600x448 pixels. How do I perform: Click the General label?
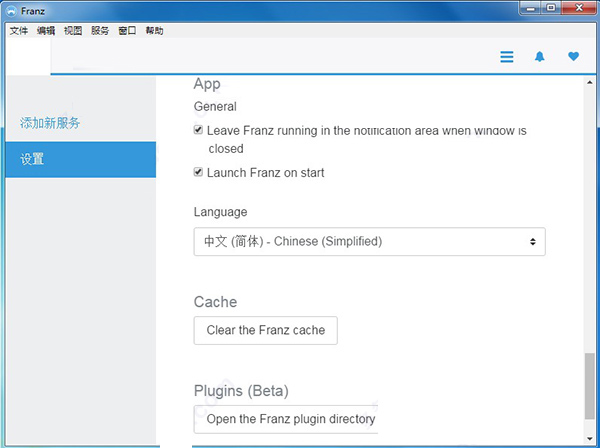[215, 106]
